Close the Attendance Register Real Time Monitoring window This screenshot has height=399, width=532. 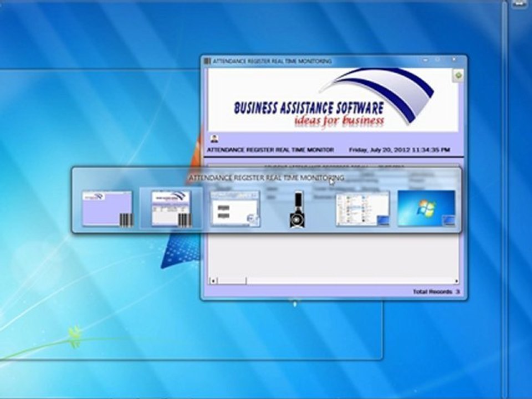[x=454, y=60]
